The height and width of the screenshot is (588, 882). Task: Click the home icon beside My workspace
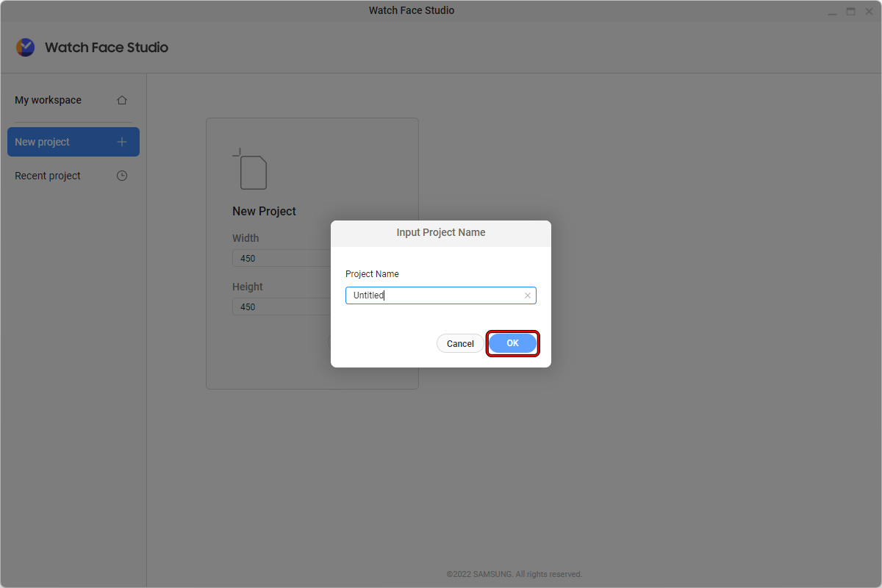pos(122,100)
